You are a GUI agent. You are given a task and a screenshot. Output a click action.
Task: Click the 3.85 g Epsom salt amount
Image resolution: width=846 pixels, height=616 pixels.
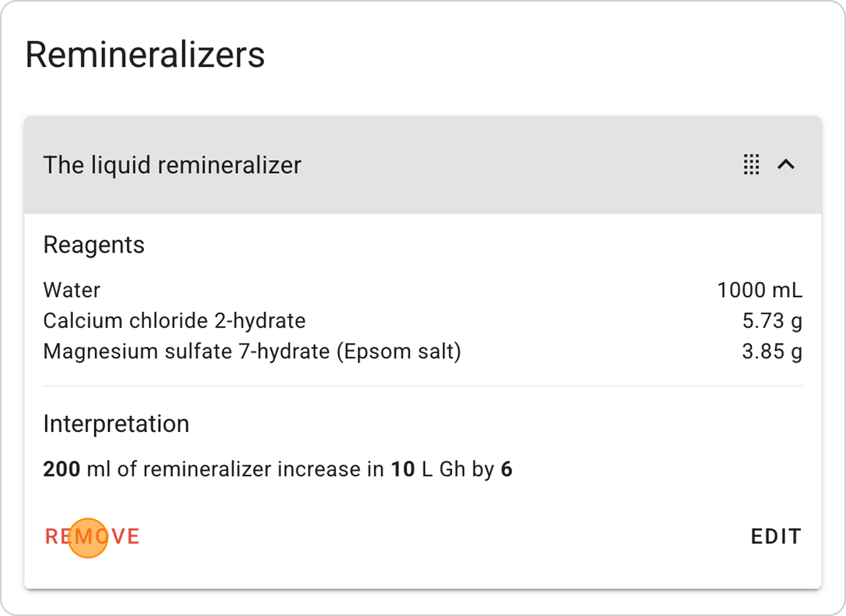tap(772, 352)
